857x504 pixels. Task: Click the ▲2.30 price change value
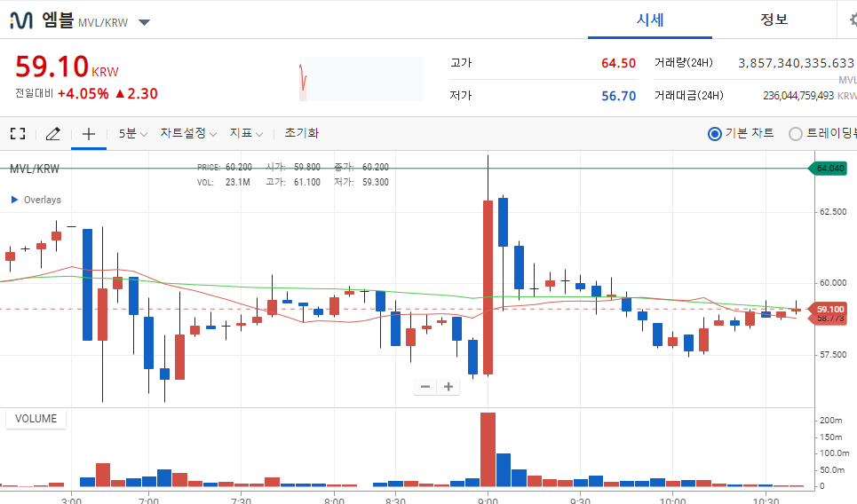coord(137,94)
